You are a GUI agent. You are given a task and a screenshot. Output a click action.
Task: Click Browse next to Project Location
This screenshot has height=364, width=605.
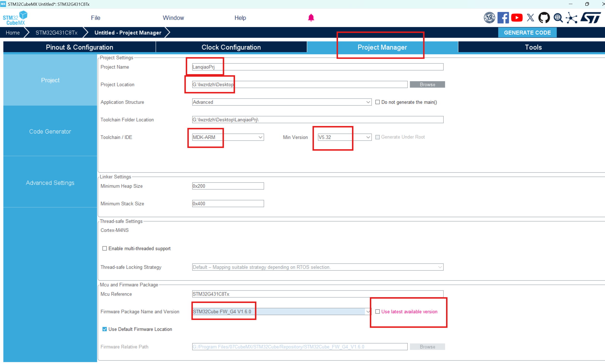[427, 84]
